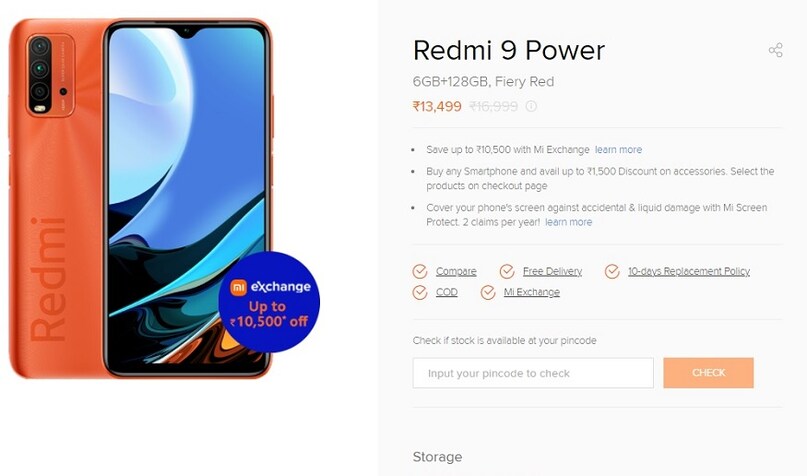
Task: Click learn more for Mi Exchange savings
Action: (618, 150)
